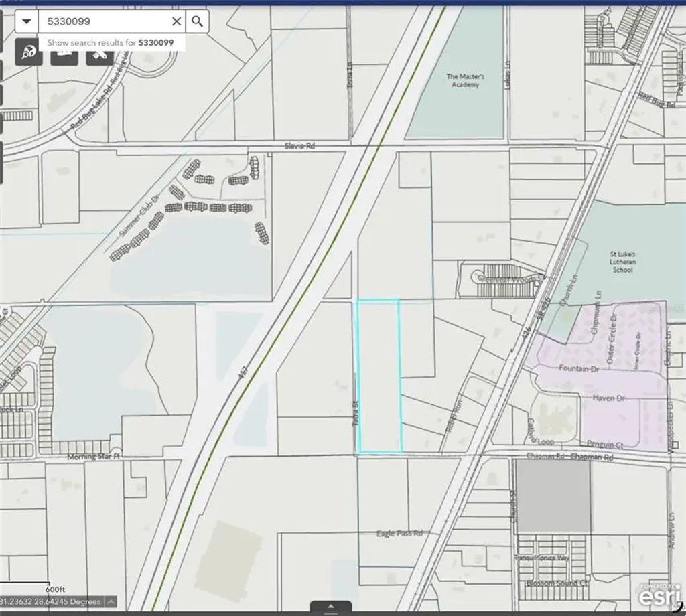Click the Fountain Dr label
The height and width of the screenshot is (616, 686).
579,368
